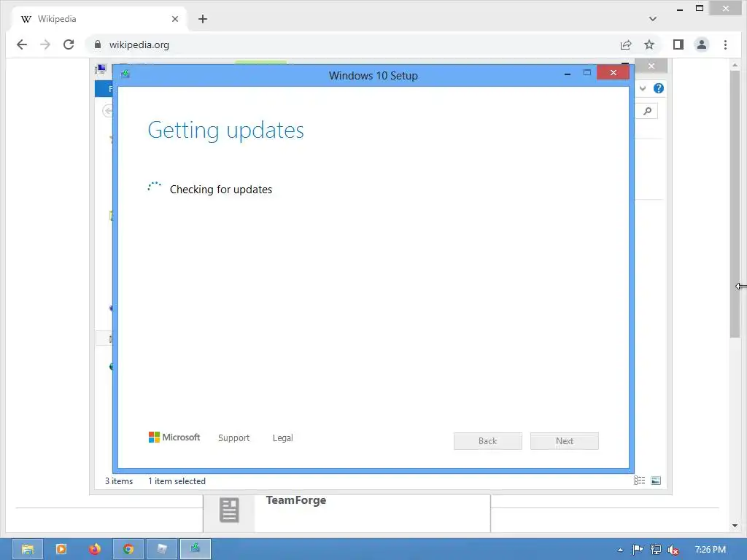747x560 pixels.
Task: Switch Explorer to large icons view
Action: (656, 481)
